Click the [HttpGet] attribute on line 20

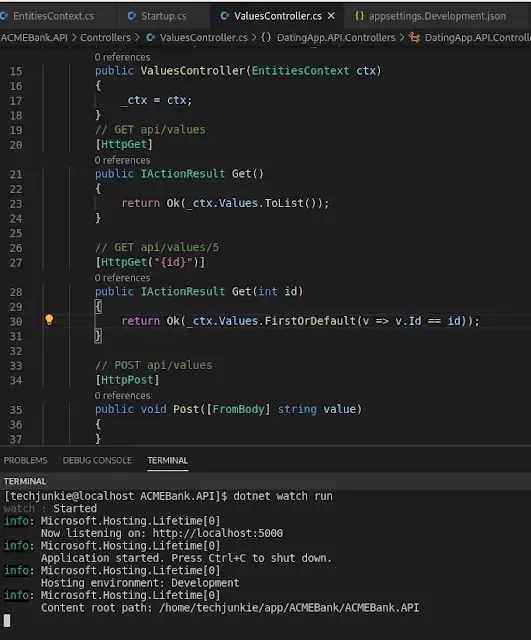[124, 144]
